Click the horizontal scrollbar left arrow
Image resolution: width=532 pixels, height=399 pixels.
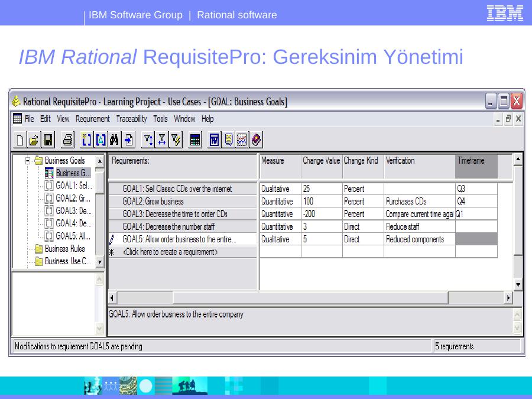tap(112, 298)
